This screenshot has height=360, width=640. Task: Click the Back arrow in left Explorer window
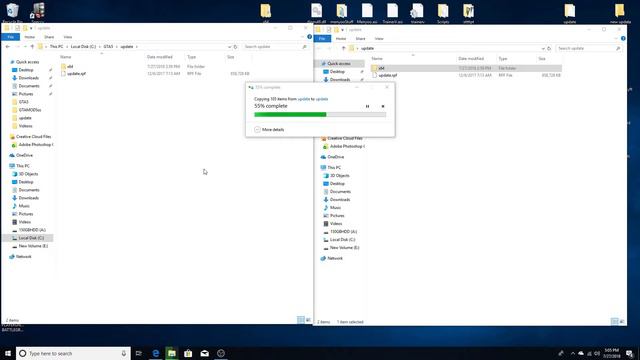8,47
